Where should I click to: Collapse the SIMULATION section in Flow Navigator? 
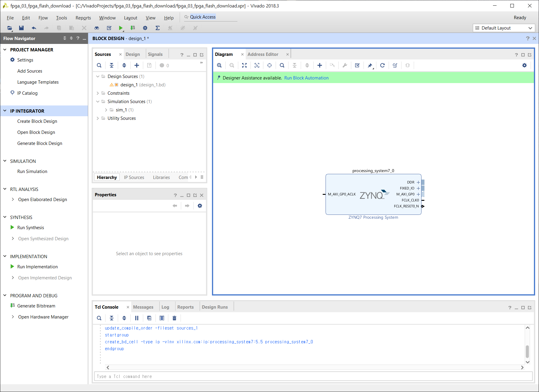click(x=5, y=161)
